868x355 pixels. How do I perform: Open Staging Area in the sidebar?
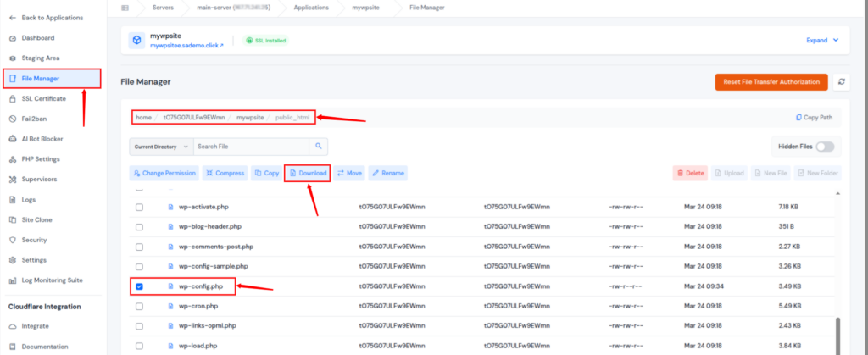41,58
